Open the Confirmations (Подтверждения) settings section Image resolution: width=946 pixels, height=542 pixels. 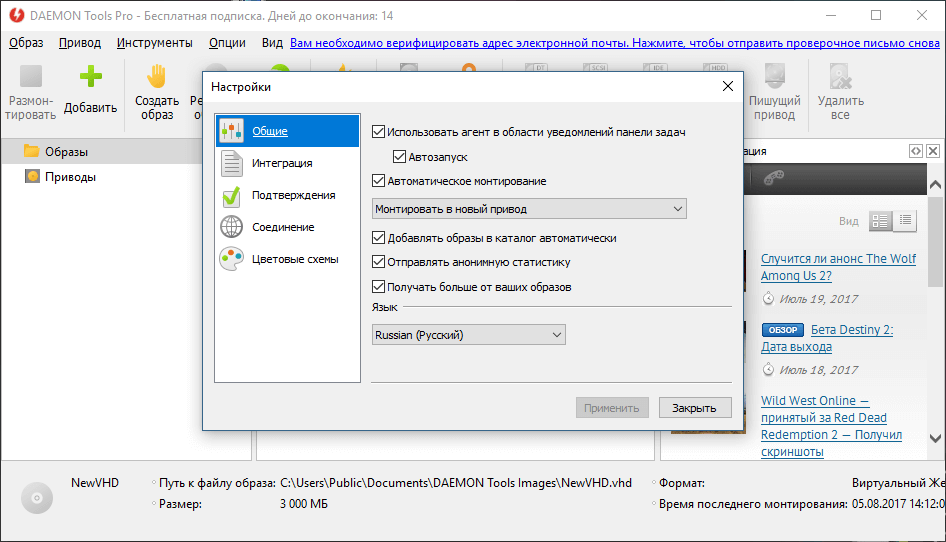287,195
